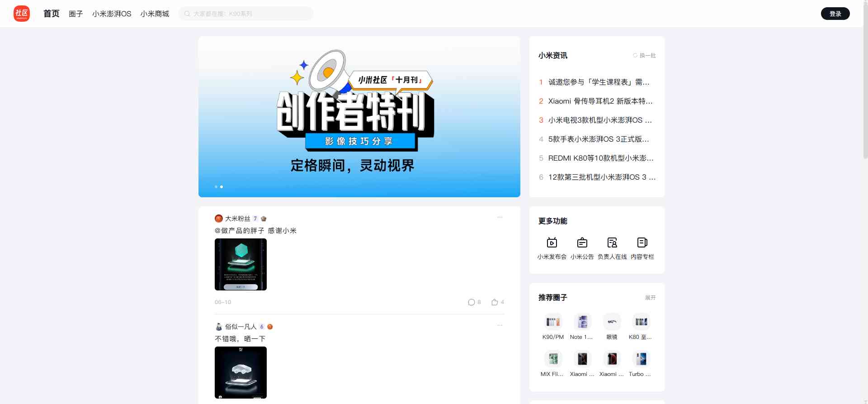Open the K90/PM circle icon
Screen dimensions: 868x404
point(553,322)
